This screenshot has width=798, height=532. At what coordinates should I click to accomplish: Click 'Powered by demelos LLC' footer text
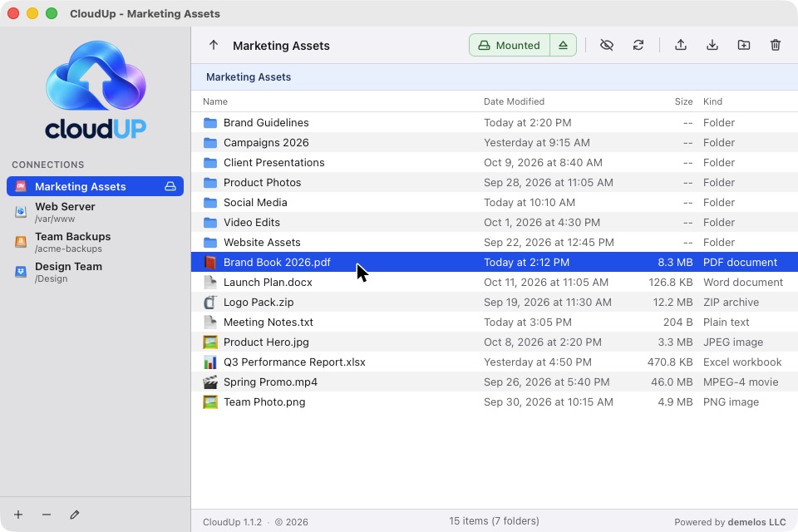(x=730, y=522)
